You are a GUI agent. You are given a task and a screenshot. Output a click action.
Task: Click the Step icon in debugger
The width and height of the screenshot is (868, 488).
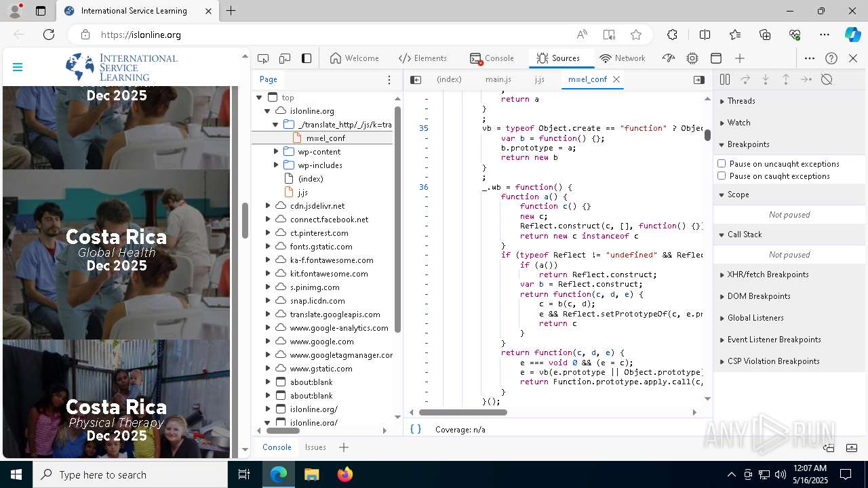click(x=806, y=80)
